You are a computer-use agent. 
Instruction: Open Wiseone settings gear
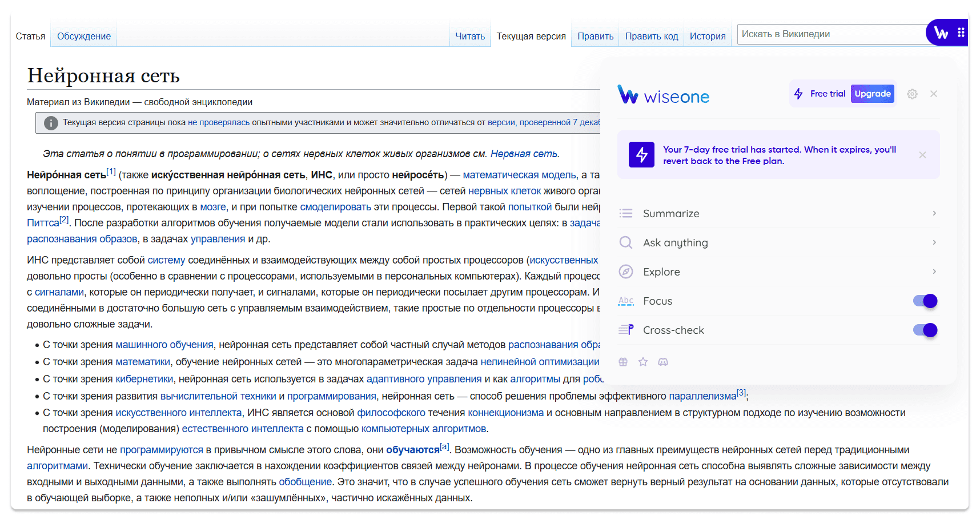pos(912,94)
